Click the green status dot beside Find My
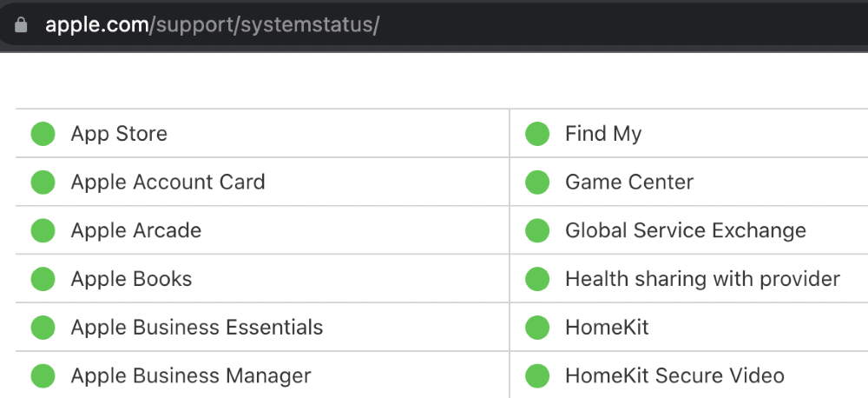The height and width of the screenshot is (398, 868). [x=537, y=134]
